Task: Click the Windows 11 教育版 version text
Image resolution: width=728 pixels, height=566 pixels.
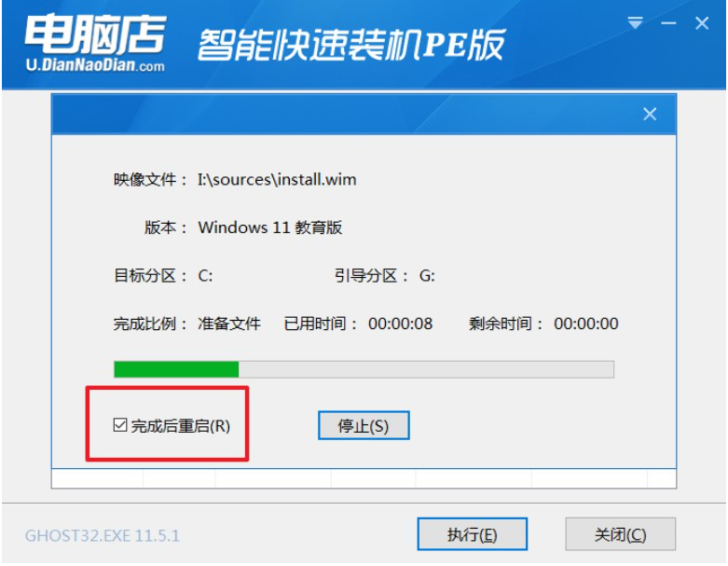Action: 270,228
